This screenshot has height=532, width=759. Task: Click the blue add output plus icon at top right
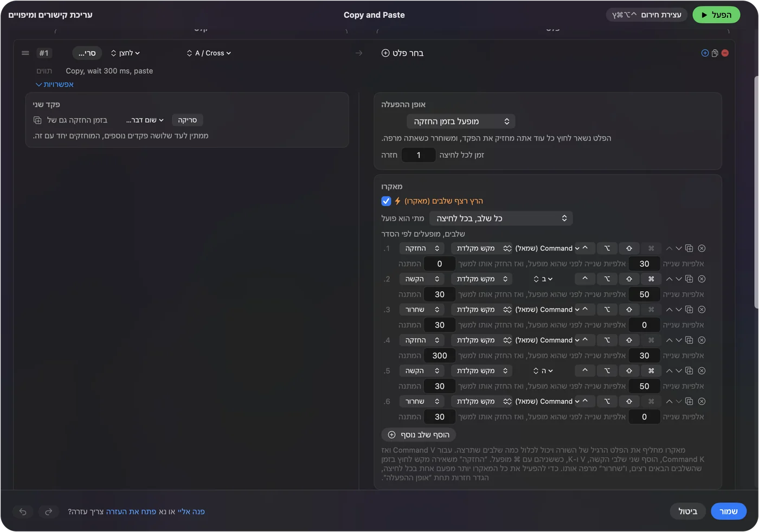point(705,53)
